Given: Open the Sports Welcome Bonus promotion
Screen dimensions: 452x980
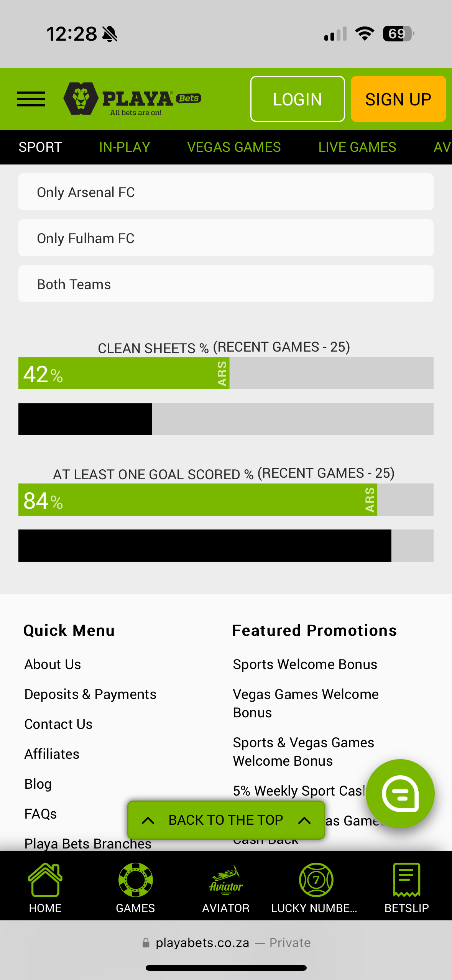Looking at the screenshot, I should (x=305, y=664).
